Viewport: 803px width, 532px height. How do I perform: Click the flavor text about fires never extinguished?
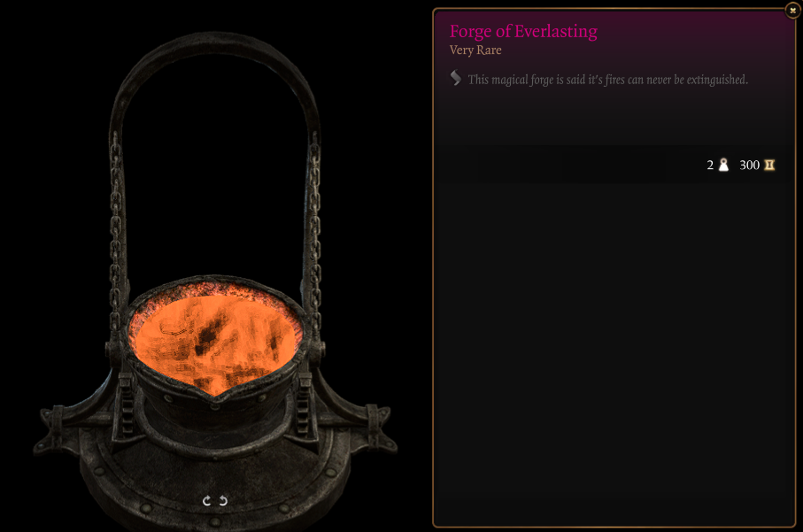(x=608, y=80)
